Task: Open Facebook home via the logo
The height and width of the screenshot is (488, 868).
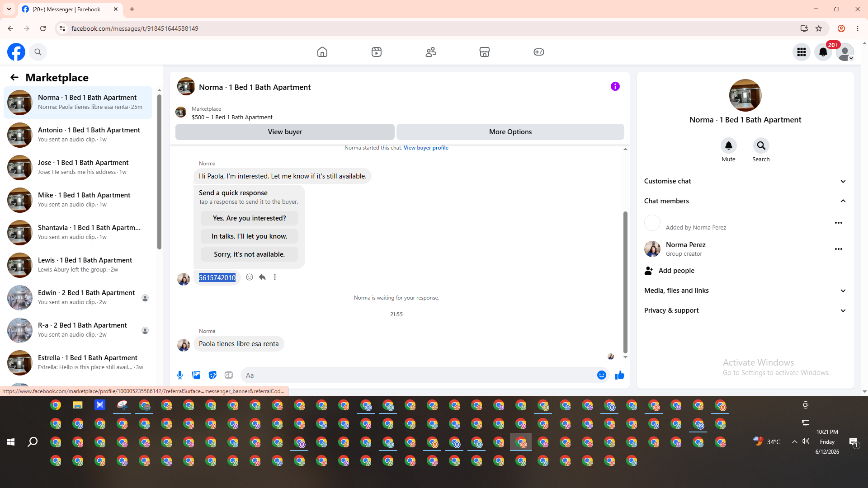Action: pos(16,52)
